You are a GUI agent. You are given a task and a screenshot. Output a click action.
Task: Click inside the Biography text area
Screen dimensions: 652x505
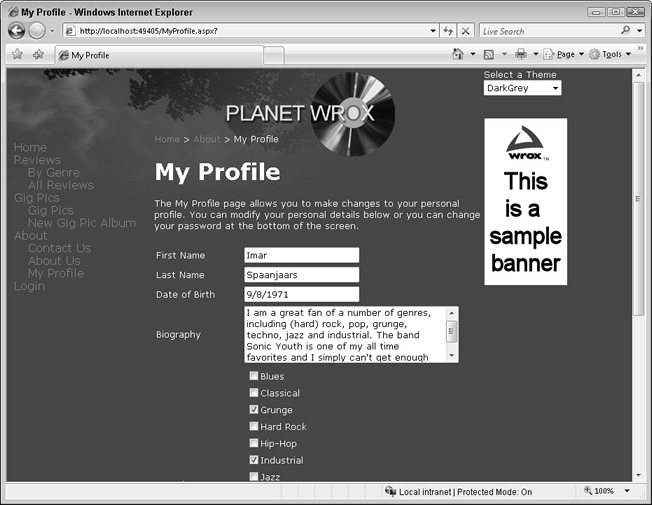coord(345,335)
